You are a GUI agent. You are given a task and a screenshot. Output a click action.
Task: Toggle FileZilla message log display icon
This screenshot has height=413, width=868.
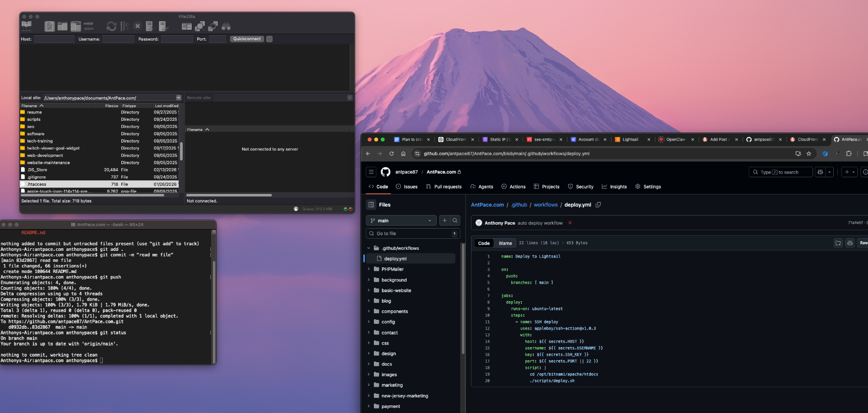(x=49, y=26)
